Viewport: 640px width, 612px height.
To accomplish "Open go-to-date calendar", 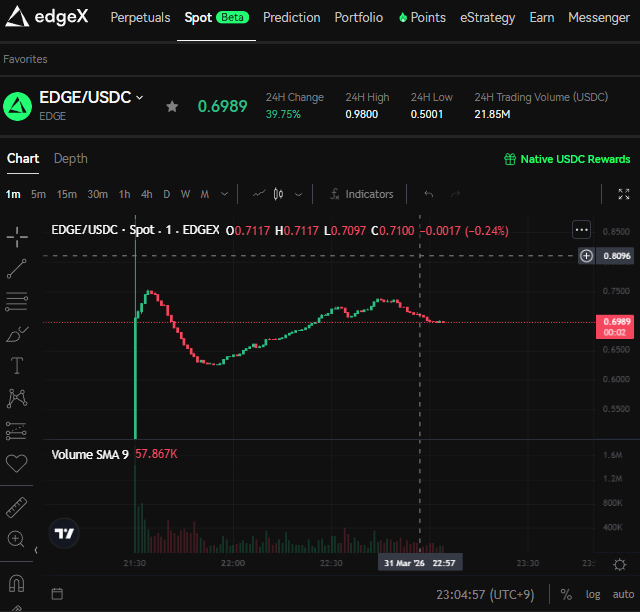I will click(57, 594).
